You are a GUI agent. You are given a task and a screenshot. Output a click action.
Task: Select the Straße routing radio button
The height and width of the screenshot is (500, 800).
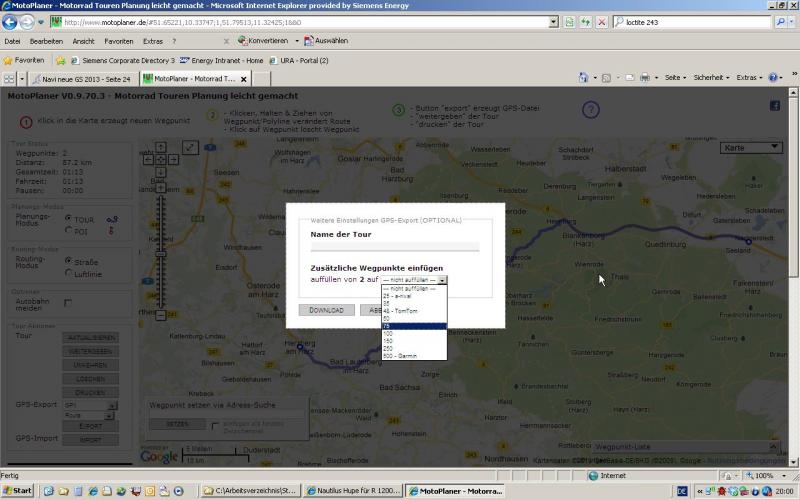68,261
